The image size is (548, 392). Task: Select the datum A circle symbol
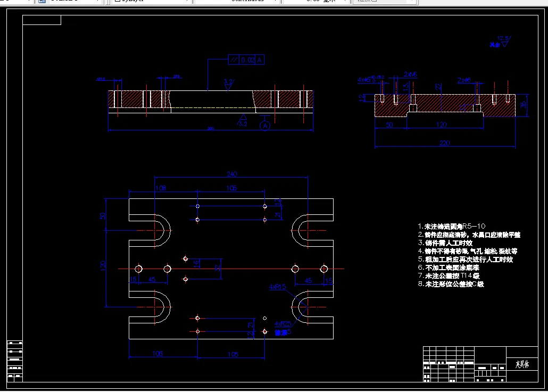pos(265,126)
